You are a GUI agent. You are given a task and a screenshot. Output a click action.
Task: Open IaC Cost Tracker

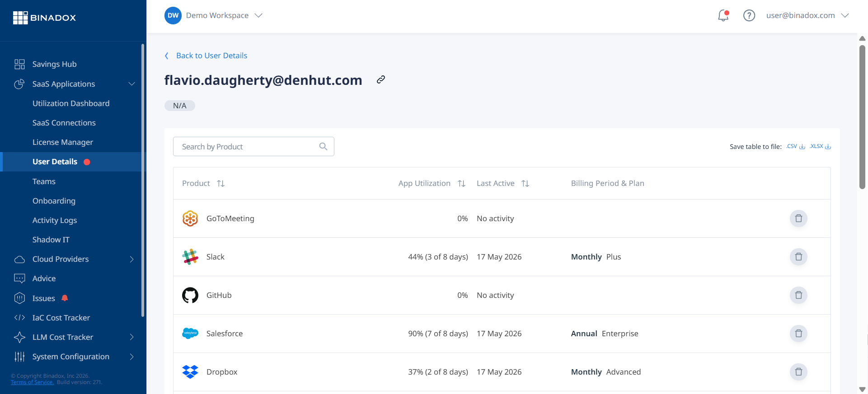(x=61, y=318)
